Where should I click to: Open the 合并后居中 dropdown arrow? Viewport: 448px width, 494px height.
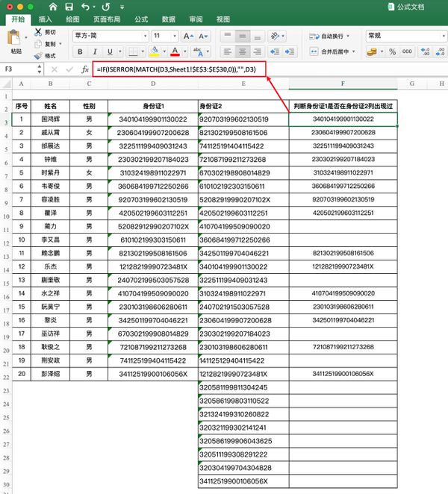tap(355, 51)
